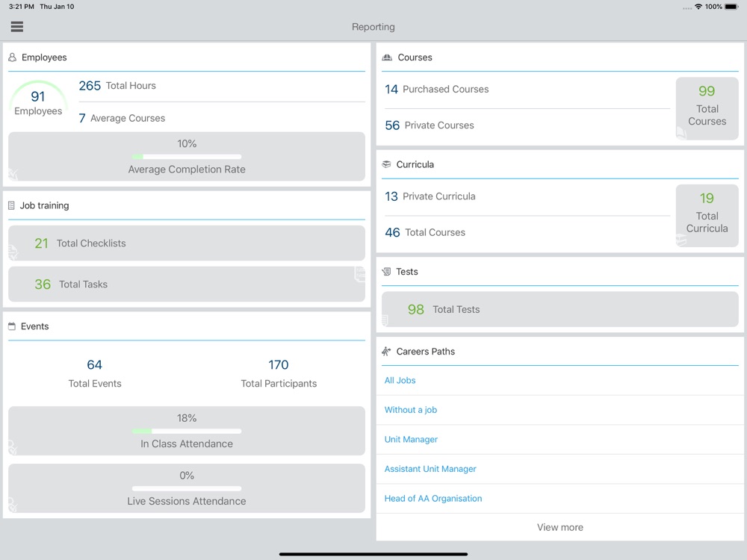Click the Reporting page title

point(373,27)
